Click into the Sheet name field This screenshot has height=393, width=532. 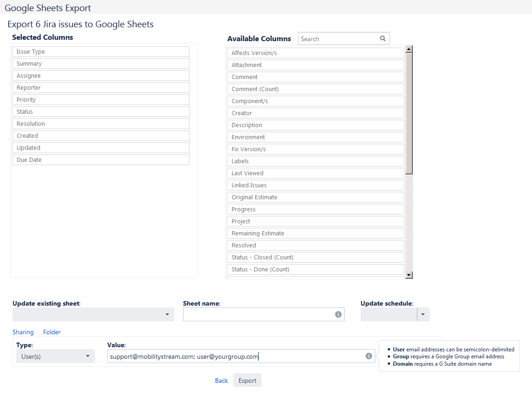(258, 314)
